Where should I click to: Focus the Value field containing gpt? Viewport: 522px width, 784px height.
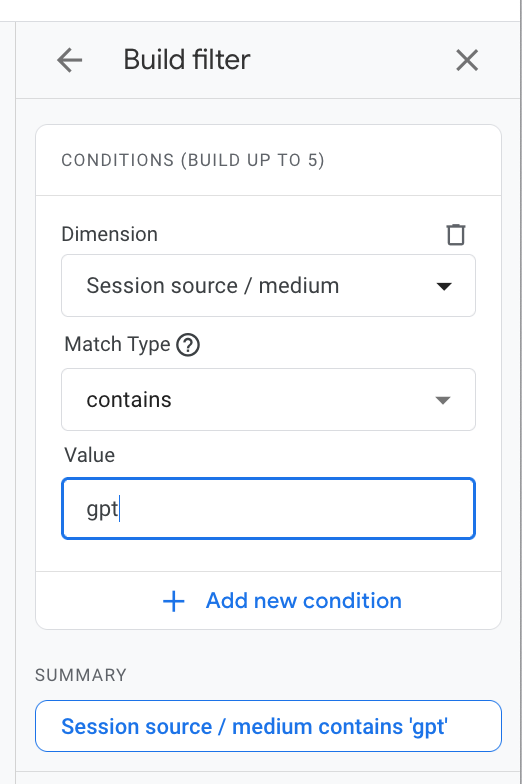268,508
